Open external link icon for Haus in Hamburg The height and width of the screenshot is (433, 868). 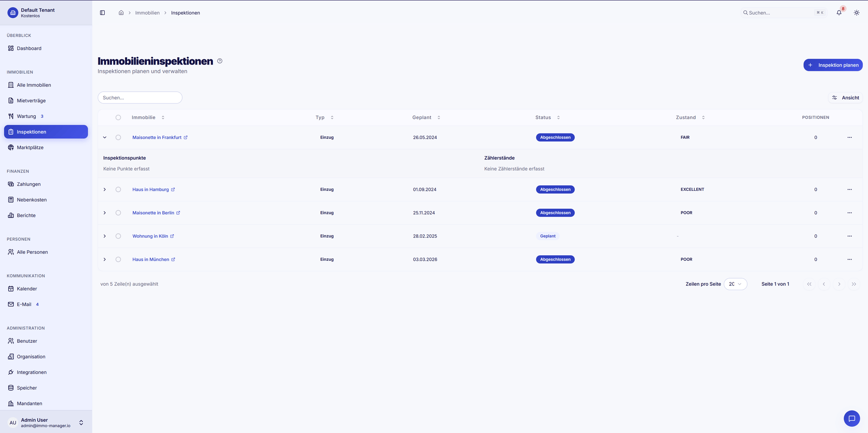pos(173,190)
